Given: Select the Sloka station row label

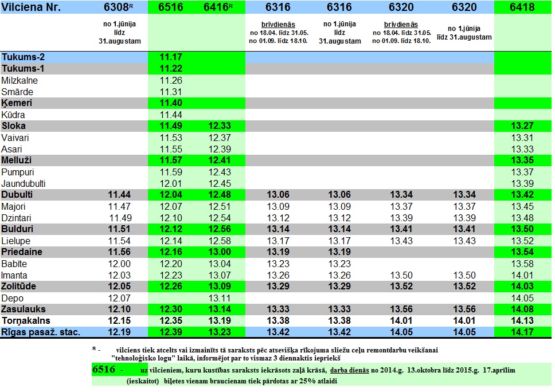Looking at the screenshot, I should [14, 126].
